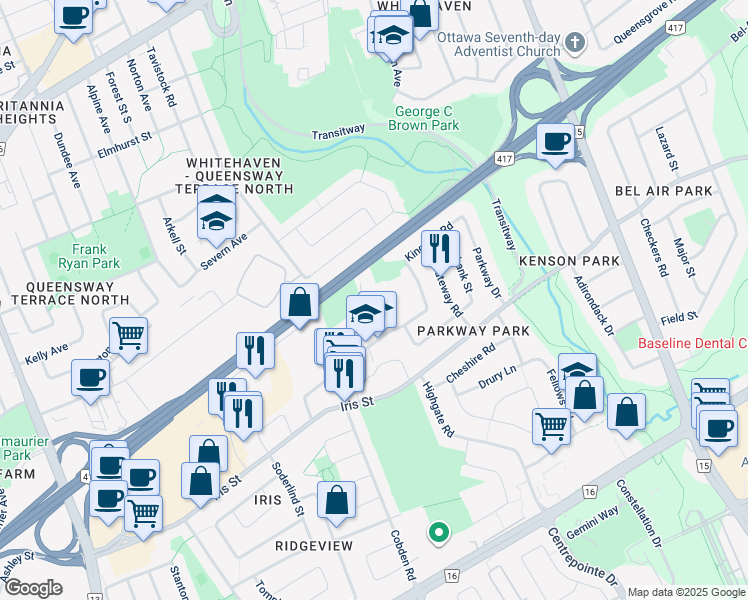
Task: Select the shopping cart marker below Drury Ln
Action: pos(551,425)
